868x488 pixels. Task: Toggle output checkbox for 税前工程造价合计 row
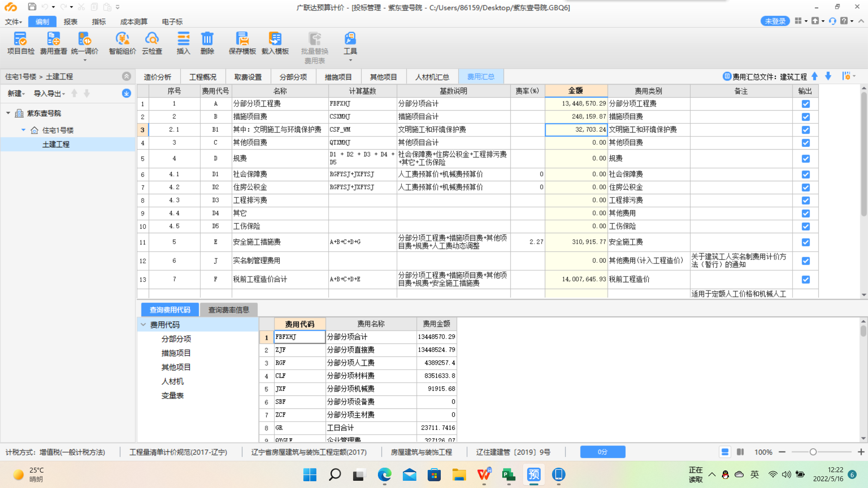coord(806,279)
